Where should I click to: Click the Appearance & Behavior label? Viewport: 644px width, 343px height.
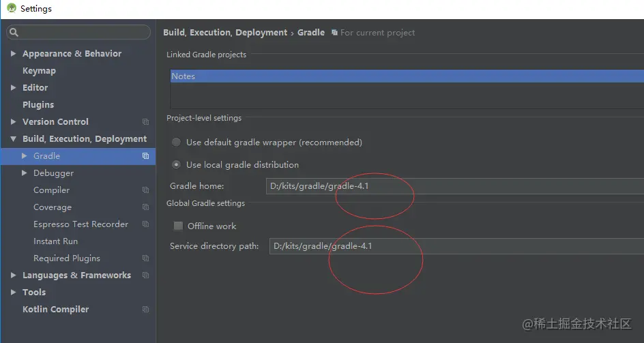(x=72, y=53)
